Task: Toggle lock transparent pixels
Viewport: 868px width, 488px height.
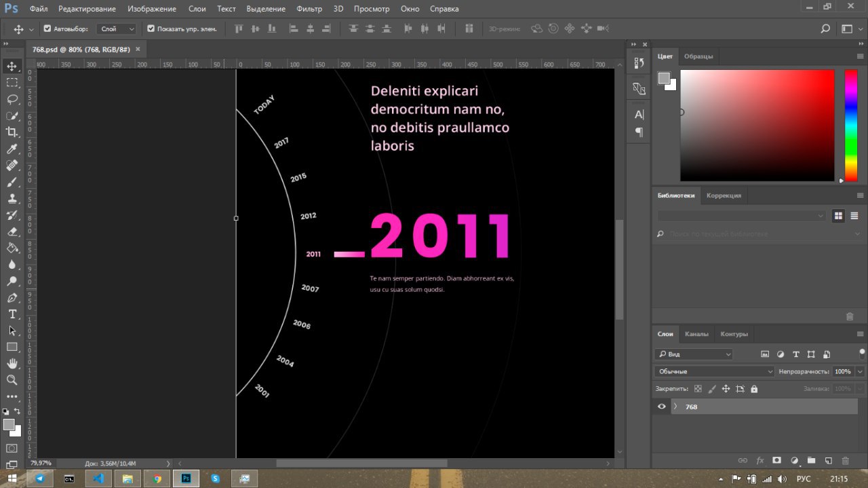Action: (698, 389)
